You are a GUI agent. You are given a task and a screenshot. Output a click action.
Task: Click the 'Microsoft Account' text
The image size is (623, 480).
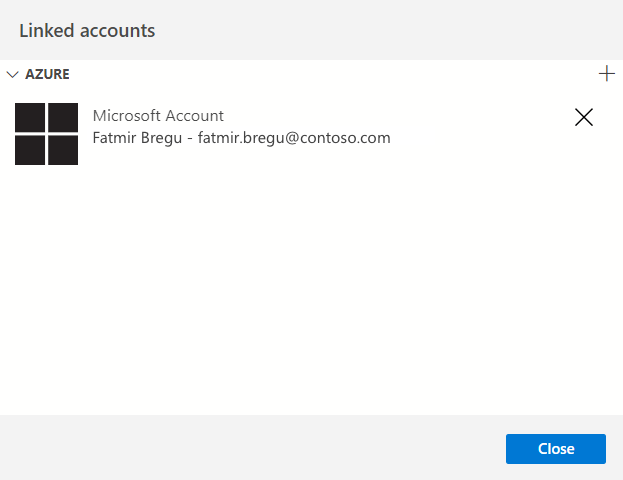coord(158,116)
